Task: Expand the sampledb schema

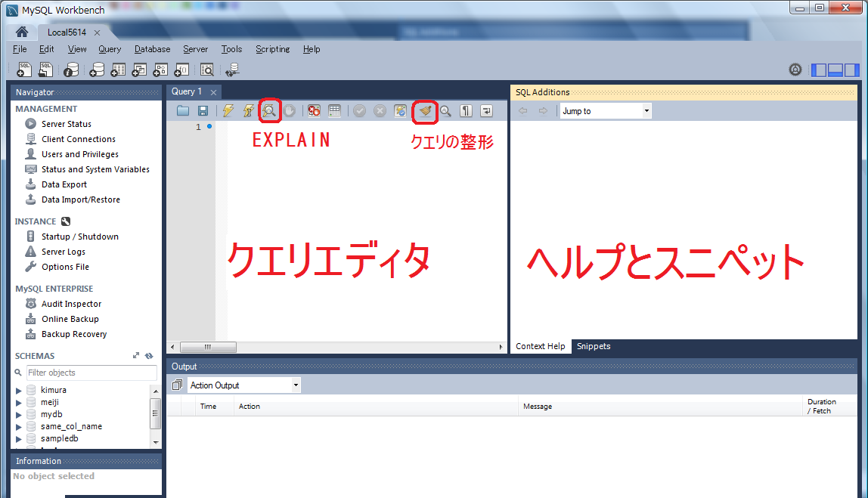Action: click(18, 439)
